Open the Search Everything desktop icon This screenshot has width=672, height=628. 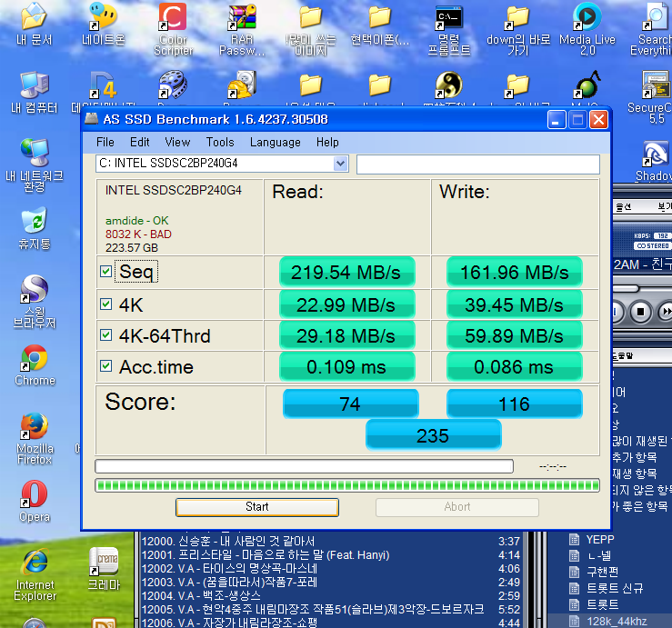pyautogui.click(x=652, y=29)
